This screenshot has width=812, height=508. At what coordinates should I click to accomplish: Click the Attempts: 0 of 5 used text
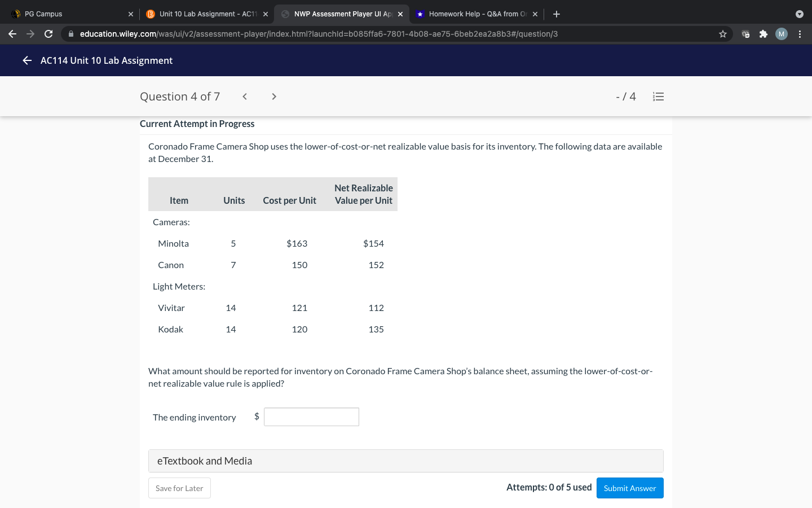coord(549,487)
